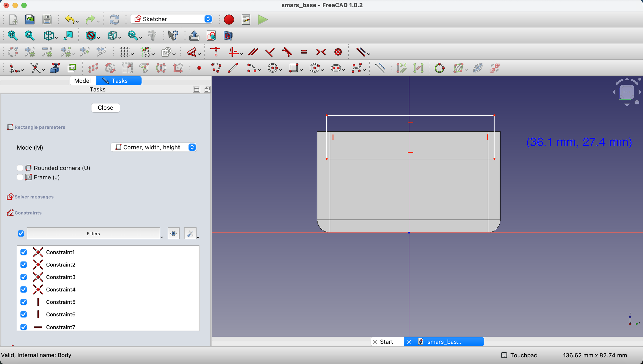Click the Refresh/recompute icon
Viewport: 643px width, 364px height.
[x=114, y=19]
